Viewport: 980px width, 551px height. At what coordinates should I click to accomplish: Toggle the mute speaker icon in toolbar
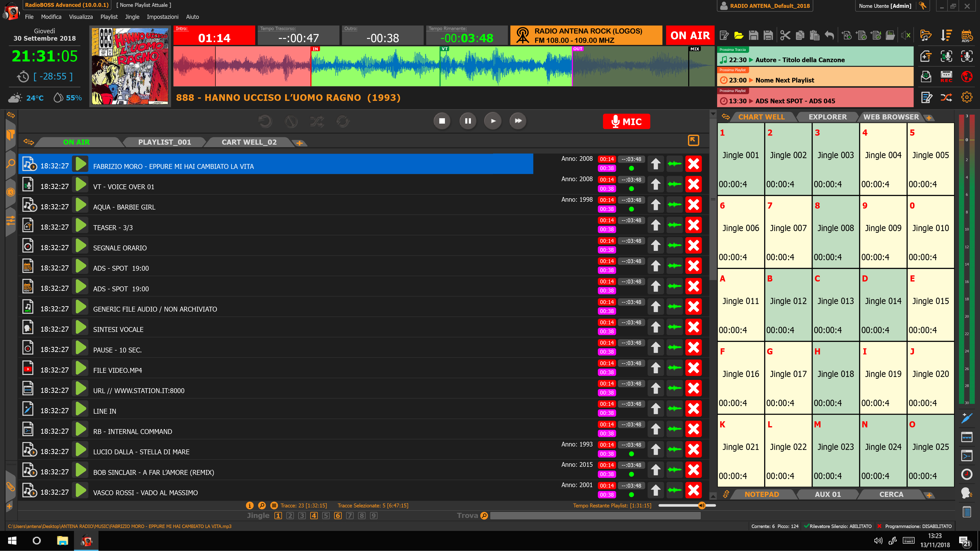click(x=906, y=35)
